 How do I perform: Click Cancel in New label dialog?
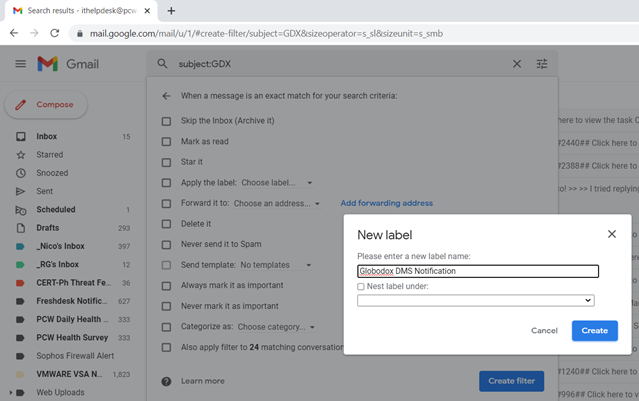pos(544,330)
